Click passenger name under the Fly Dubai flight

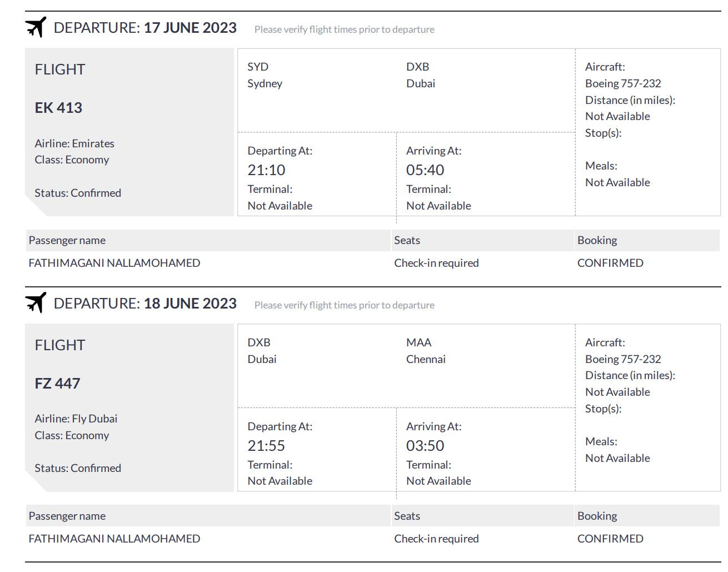[114, 539]
